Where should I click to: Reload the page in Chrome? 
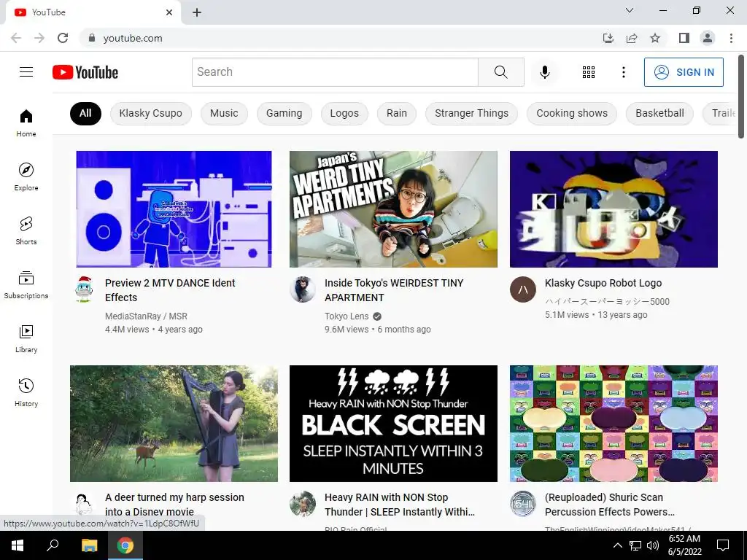pos(63,38)
